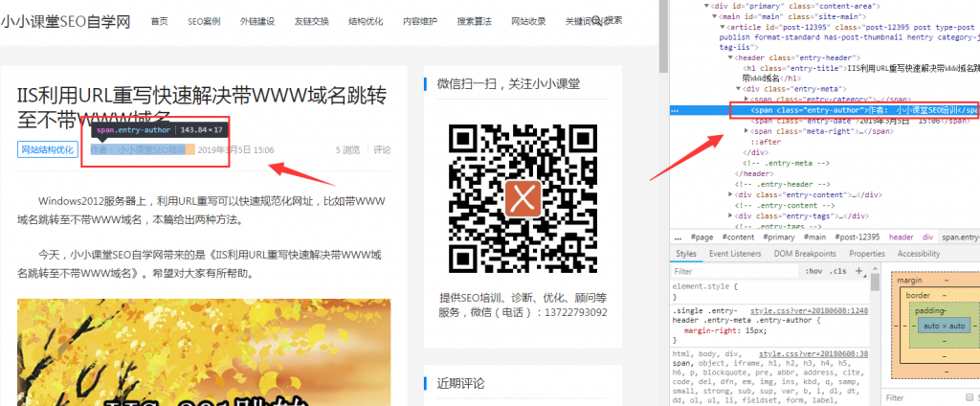Select #post-12395 in the breadcrumb bar
Image resolution: width=980 pixels, height=406 pixels.
[x=857, y=237]
